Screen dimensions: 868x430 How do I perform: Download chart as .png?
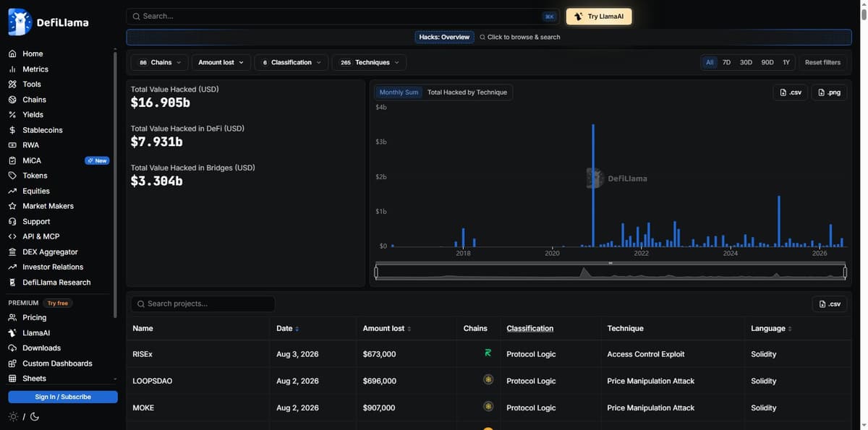(x=829, y=92)
